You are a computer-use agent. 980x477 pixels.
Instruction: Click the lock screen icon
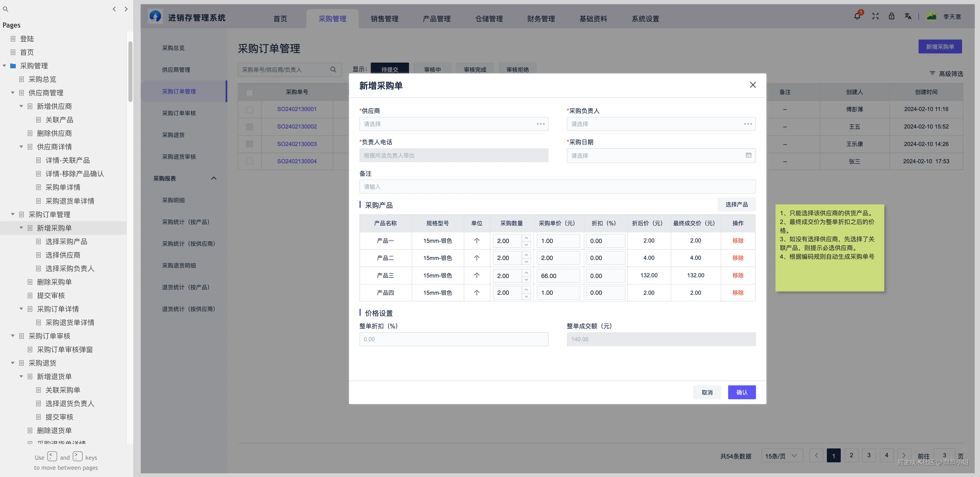point(891,16)
